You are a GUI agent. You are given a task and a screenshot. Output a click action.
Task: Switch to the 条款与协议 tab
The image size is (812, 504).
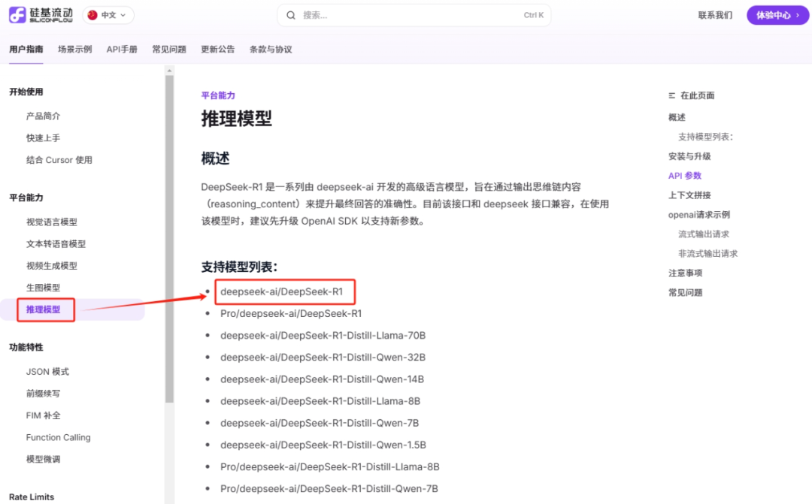271,49
